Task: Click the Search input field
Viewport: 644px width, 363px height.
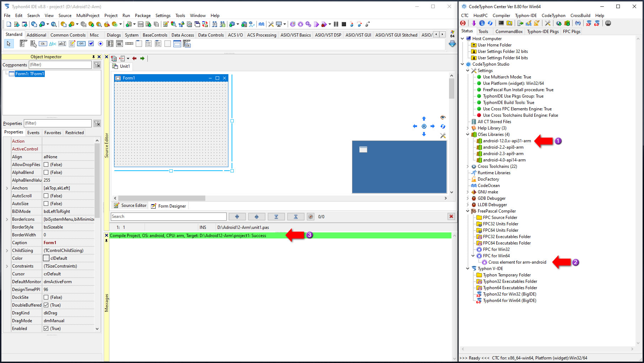Action: coord(169,216)
